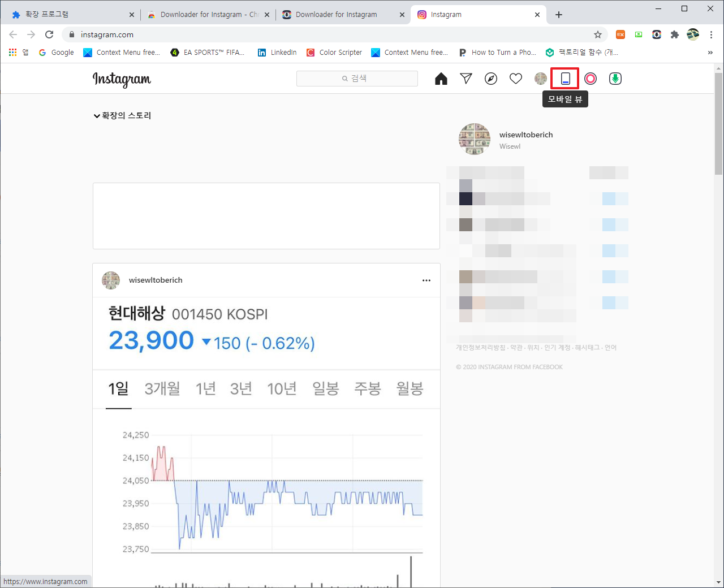Open Color Scripter bookmark
724x588 pixels.
[334, 52]
